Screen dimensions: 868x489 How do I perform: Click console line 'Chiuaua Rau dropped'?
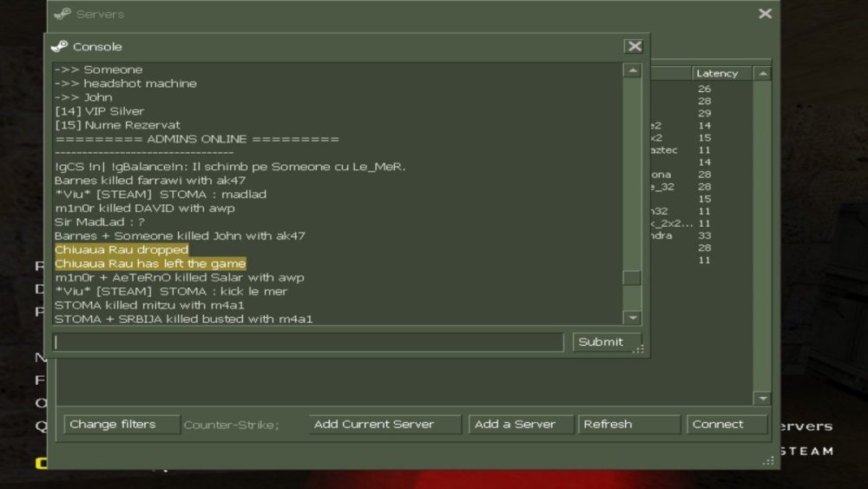click(122, 250)
